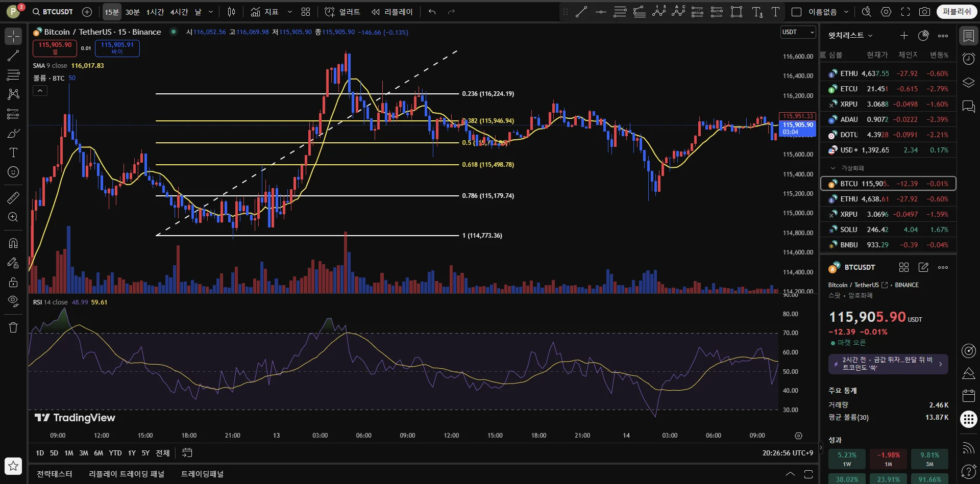Select the zoom in tool

coord(13,217)
